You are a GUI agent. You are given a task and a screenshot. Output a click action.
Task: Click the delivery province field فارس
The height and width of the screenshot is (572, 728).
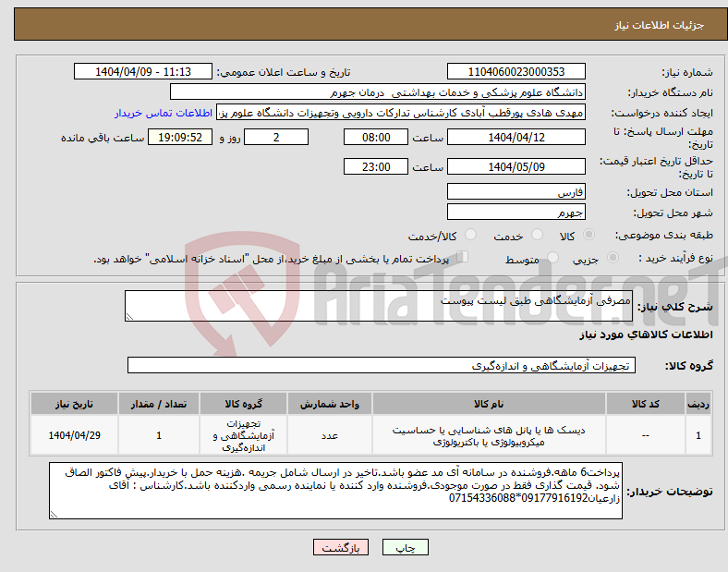click(516, 192)
